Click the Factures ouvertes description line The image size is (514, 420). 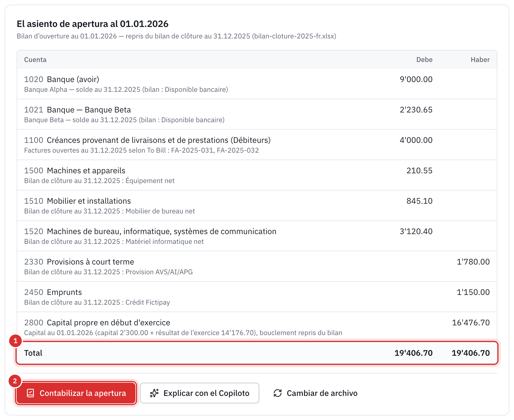(141, 150)
